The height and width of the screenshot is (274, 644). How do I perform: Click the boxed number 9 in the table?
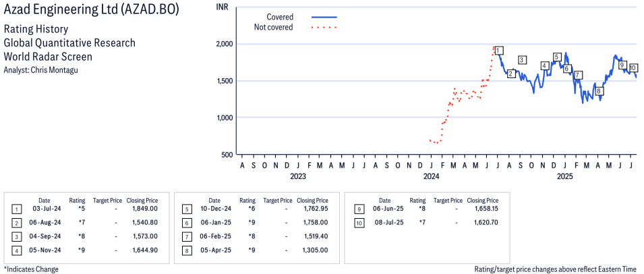(x=359, y=209)
